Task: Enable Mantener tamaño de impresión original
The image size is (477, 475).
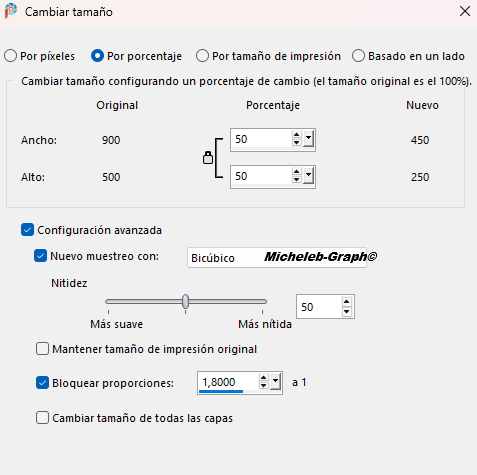Action: pos(42,349)
